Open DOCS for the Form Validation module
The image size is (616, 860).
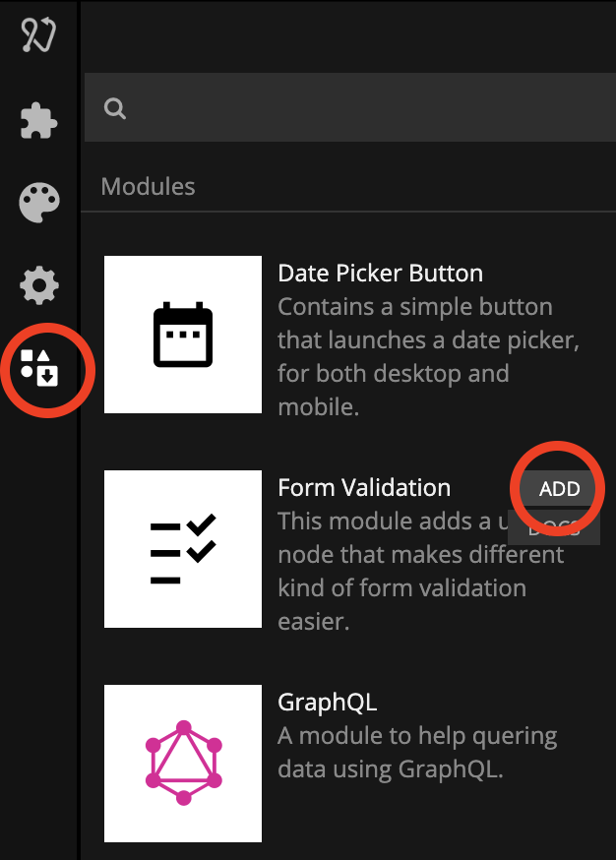(561, 529)
